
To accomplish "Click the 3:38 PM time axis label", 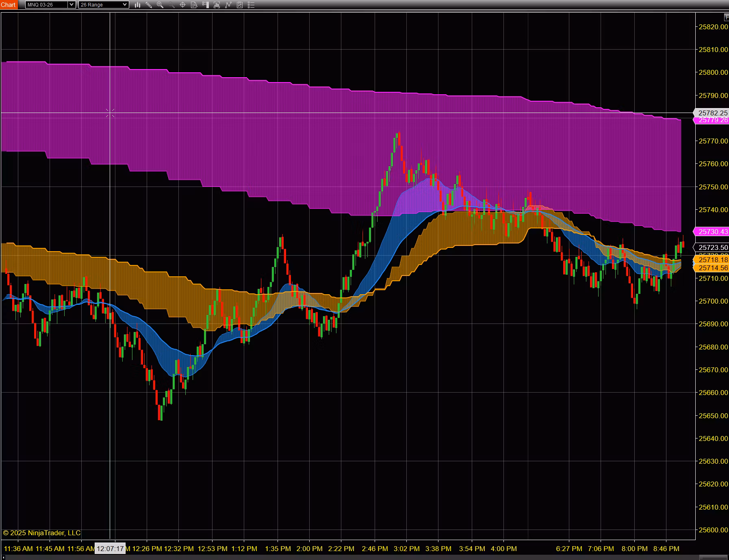I will [x=438, y=549].
